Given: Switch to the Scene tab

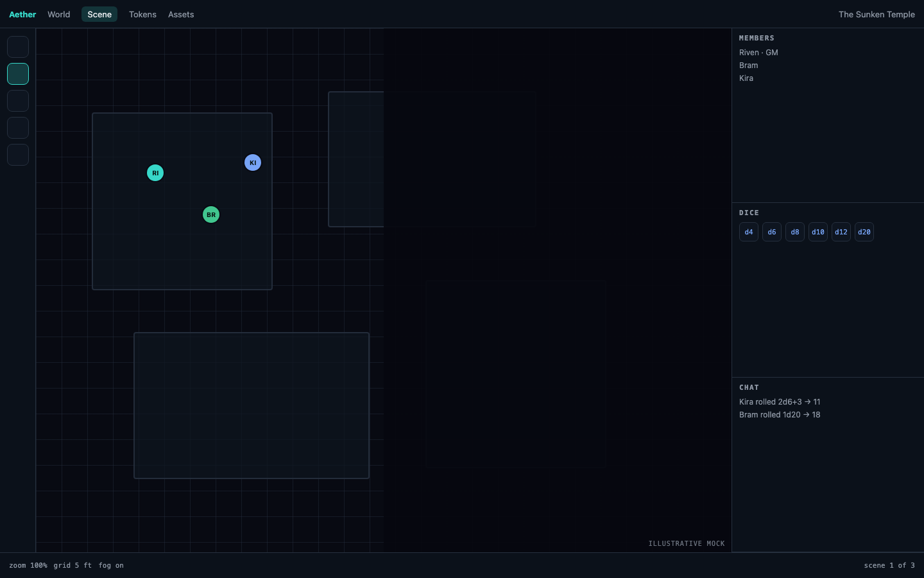Looking at the screenshot, I should click(x=99, y=14).
